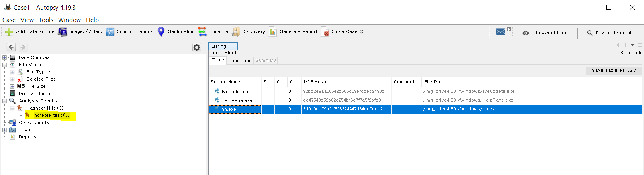
Task: Click the Tags tree icon
Action: [x=12, y=130]
